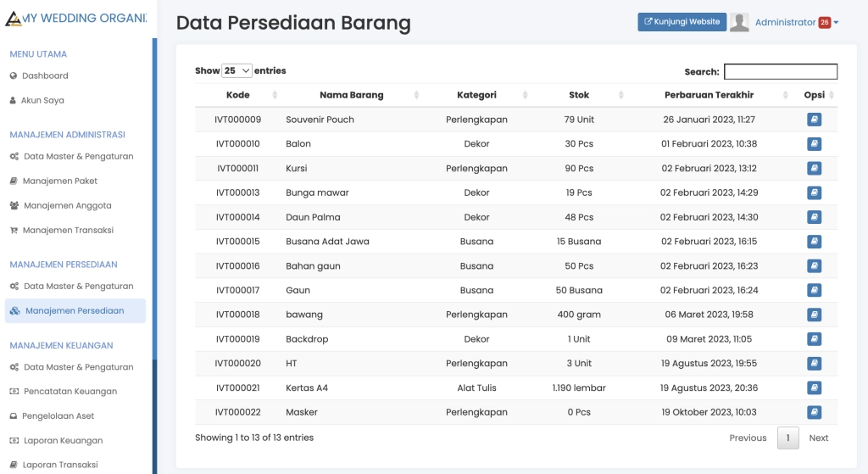This screenshot has width=868, height=474.
Task: Click the 400 gram stock cell
Action: pos(579,315)
